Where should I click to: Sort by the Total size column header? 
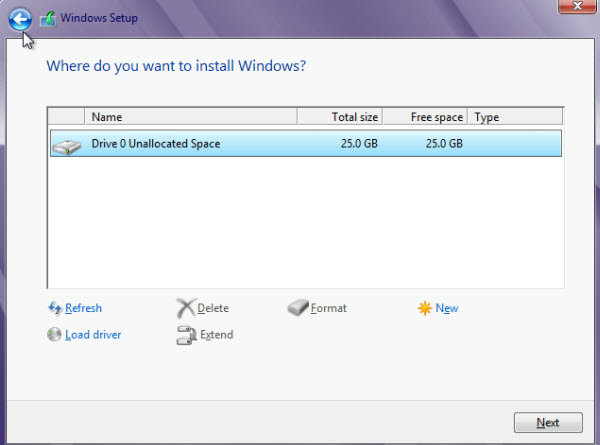click(x=340, y=117)
